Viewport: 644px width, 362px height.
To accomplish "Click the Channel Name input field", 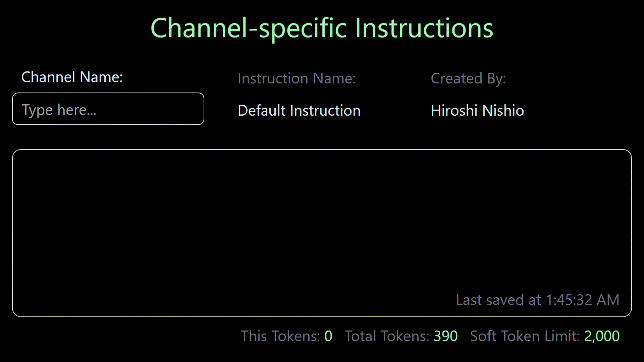I will click(x=108, y=109).
